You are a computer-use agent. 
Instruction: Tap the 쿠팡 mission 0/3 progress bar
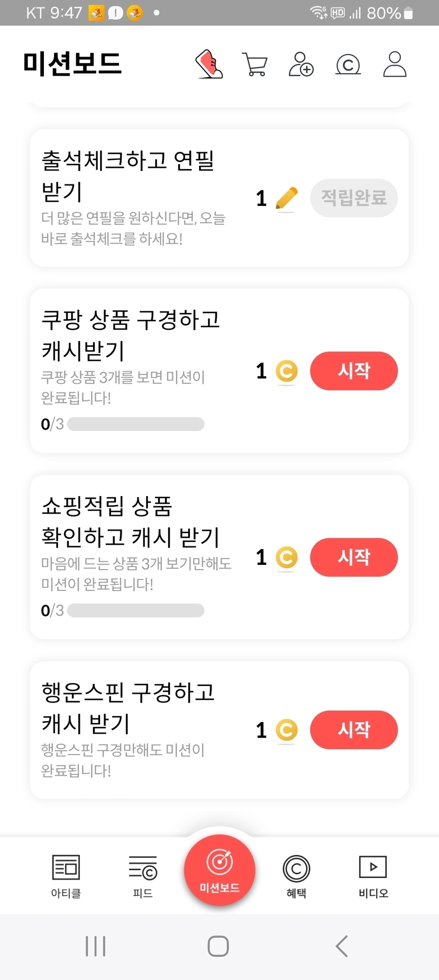(135, 424)
